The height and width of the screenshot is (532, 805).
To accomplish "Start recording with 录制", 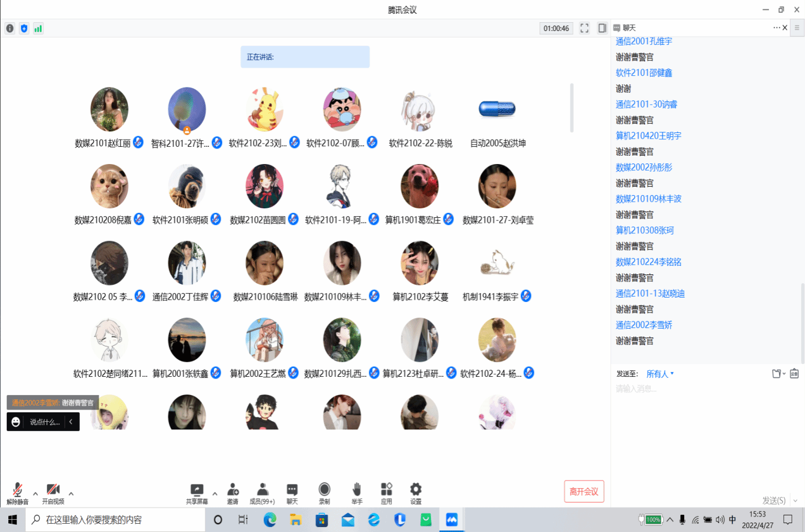I will pyautogui.click(x=324, y=493).
